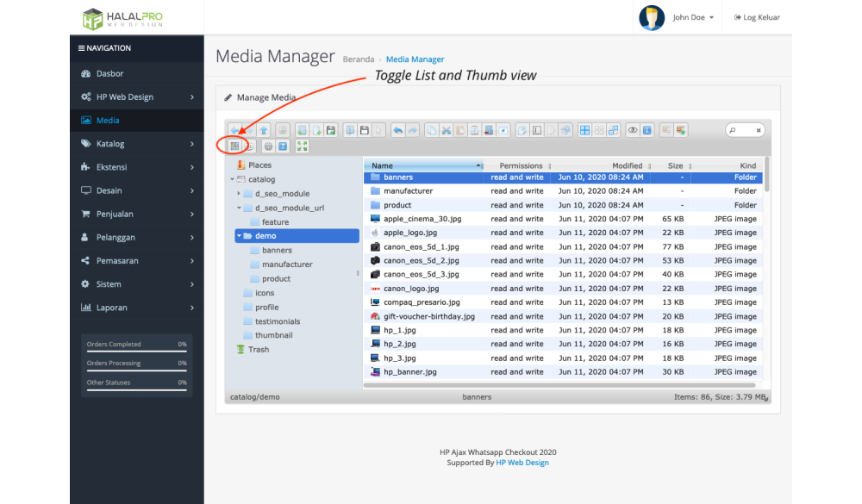Click the Get Info icon
The image size is (862, 504).
tap(647, 130)
